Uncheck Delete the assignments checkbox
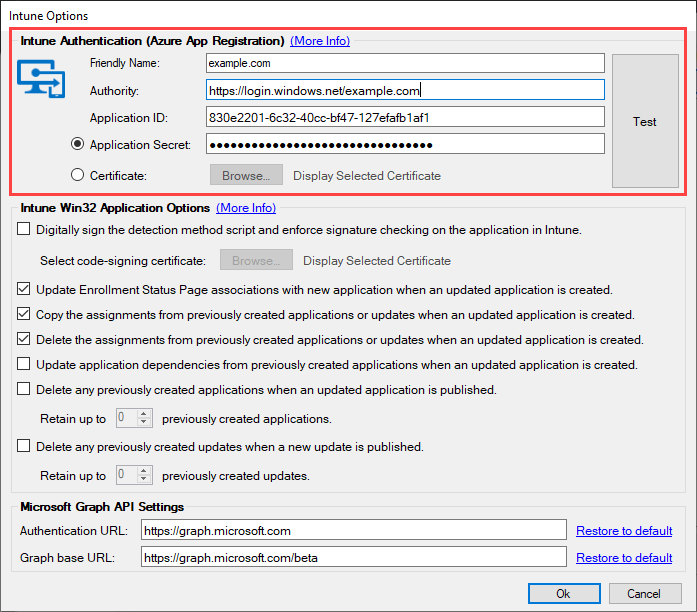 (x=24, y=339)
